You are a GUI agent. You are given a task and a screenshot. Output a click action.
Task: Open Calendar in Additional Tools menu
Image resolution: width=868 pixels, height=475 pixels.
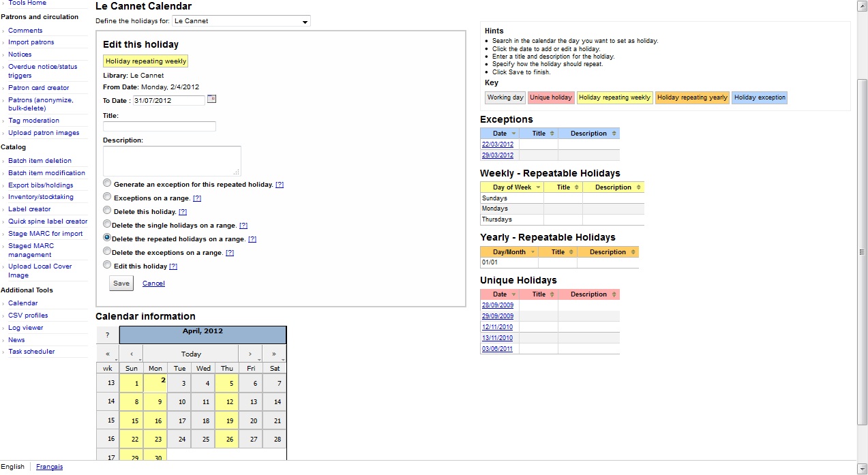(23, 303)
